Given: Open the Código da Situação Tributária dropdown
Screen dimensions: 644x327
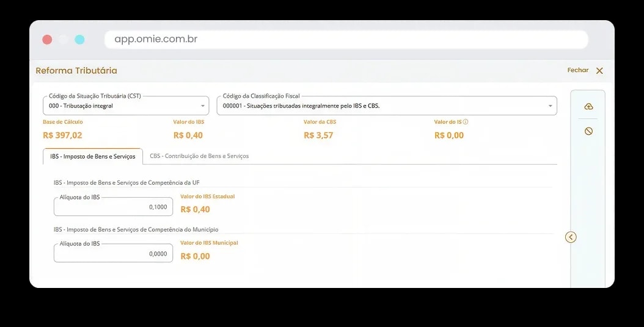Looking at the screenshot, I should pos(126,106).
